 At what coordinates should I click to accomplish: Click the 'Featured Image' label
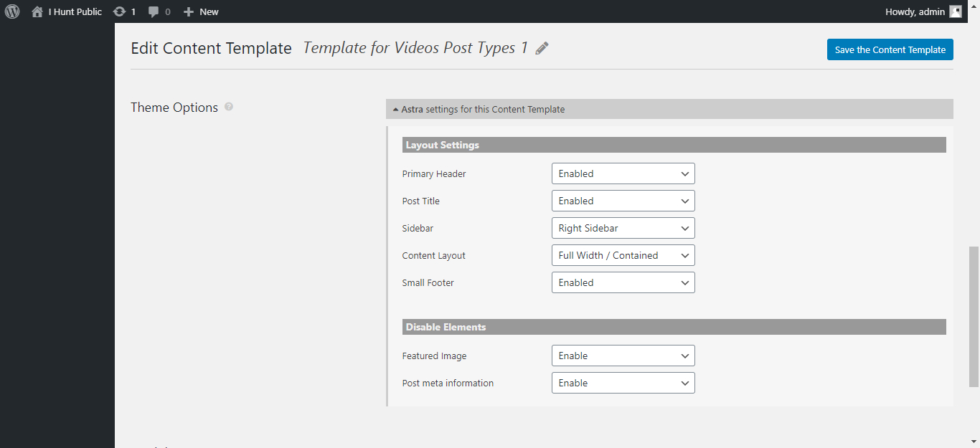[x=435, y=356]
